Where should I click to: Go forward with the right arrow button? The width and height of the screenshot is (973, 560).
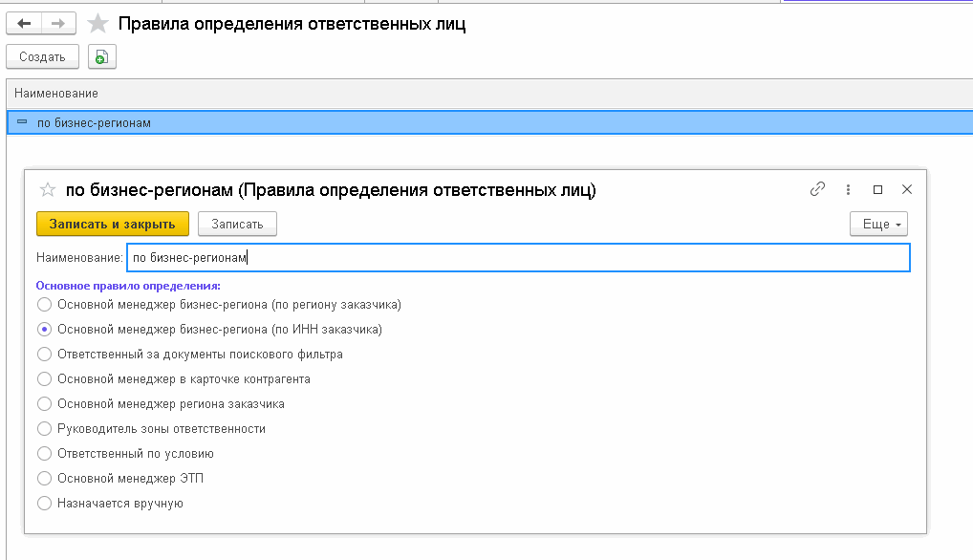(58, 24)
